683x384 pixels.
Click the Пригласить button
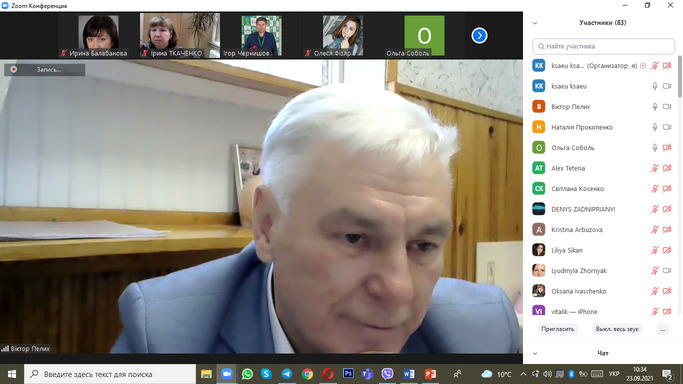coord(558,330)
